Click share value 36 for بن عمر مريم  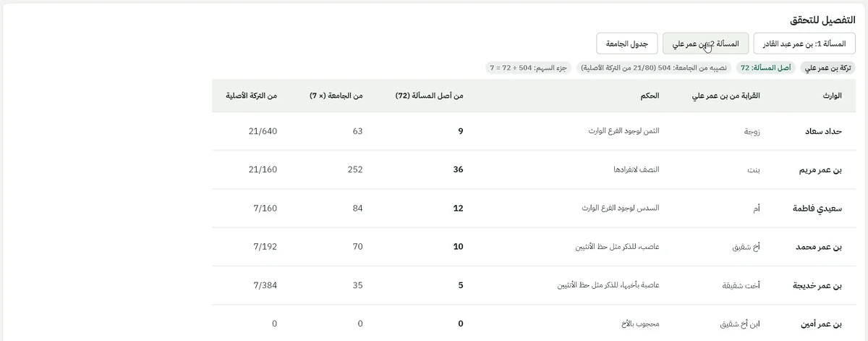[x=458, y=170]
